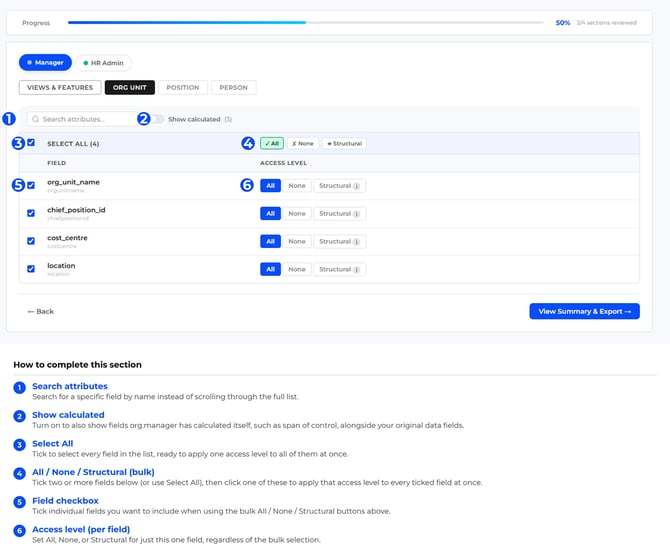Click the 50% progress value

(x=563, y=23)
